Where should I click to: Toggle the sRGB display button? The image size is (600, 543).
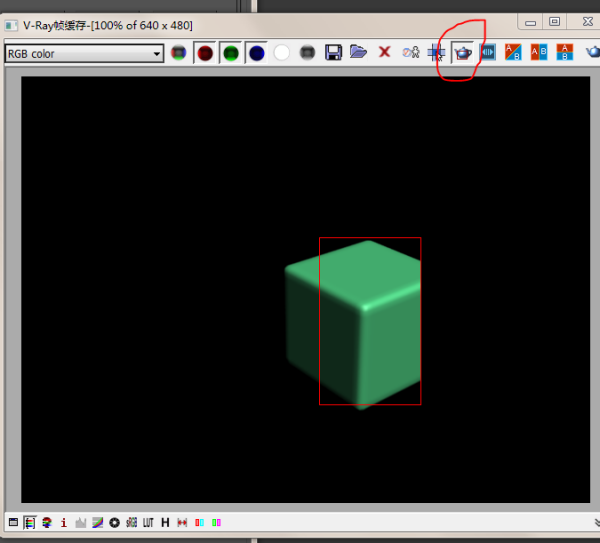(131, 522)
